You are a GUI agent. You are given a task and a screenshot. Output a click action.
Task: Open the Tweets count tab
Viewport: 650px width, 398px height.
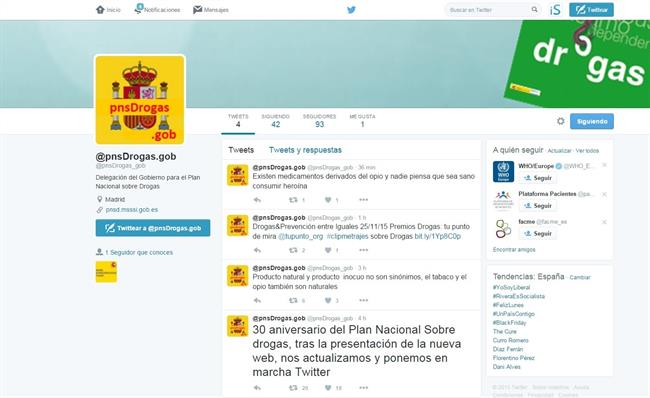(238, 121)
